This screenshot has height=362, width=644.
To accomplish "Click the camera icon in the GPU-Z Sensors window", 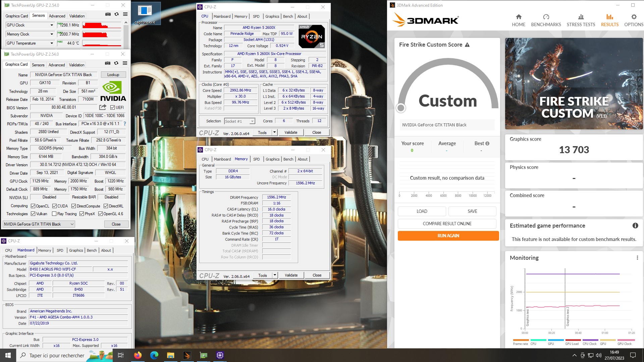I will point(108,14).
